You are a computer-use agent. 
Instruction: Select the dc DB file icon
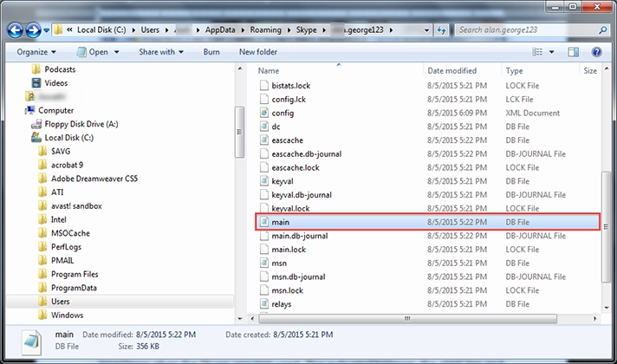pyautogui.click(x=264, y=127)
